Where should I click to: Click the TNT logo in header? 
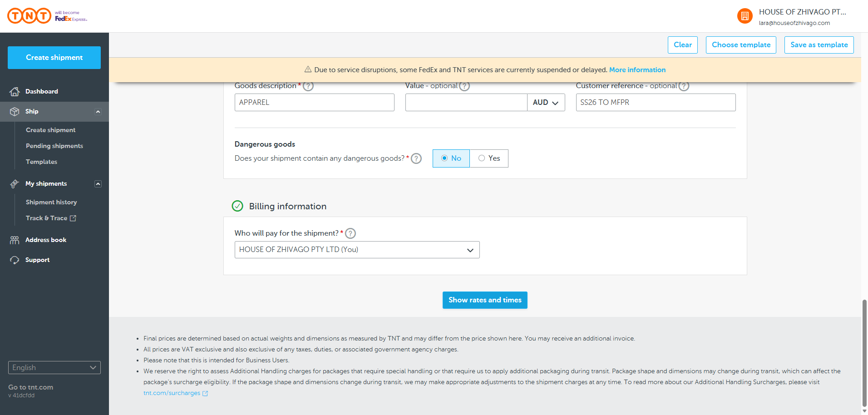pos(30,16)
